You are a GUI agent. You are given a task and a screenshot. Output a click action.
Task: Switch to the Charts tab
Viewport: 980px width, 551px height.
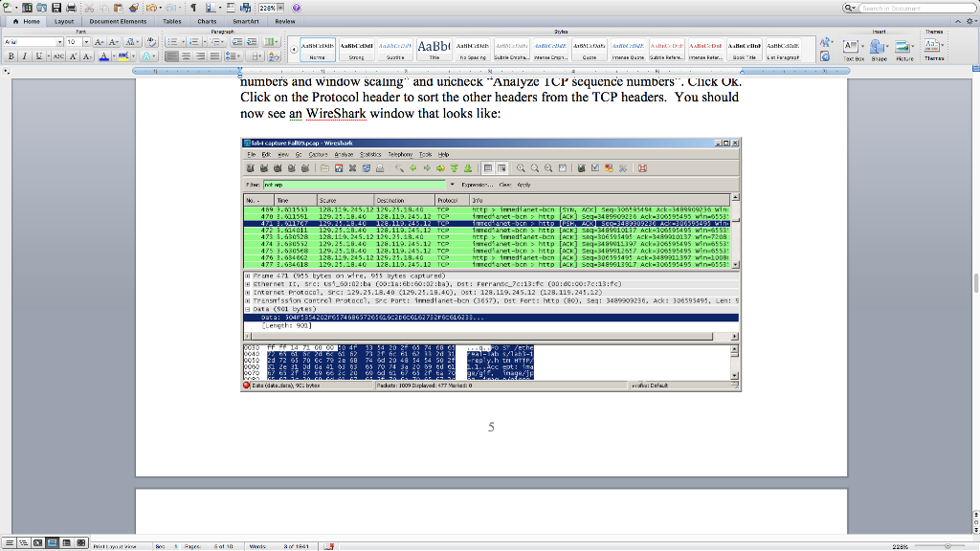(207, 21)
